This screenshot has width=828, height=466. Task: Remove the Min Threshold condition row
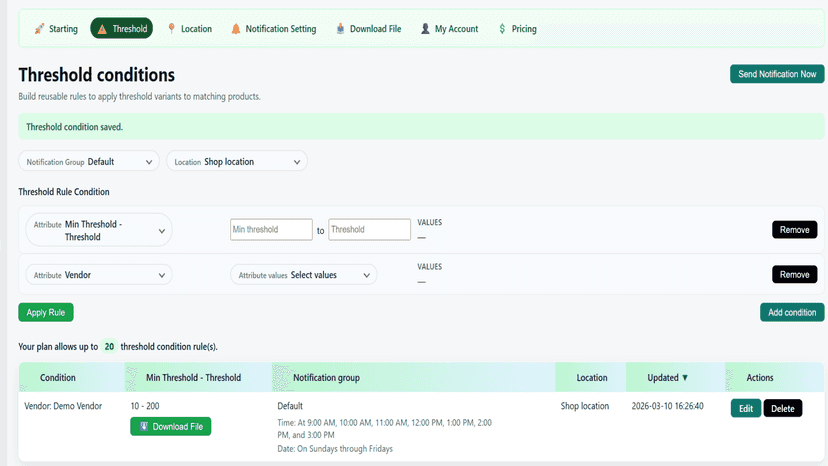coord(794,230)
